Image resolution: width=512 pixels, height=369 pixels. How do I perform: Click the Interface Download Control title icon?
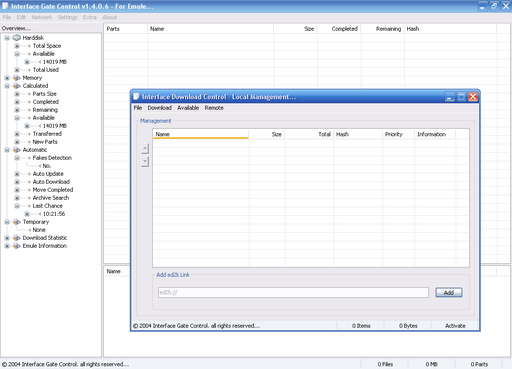pos(136,97)
